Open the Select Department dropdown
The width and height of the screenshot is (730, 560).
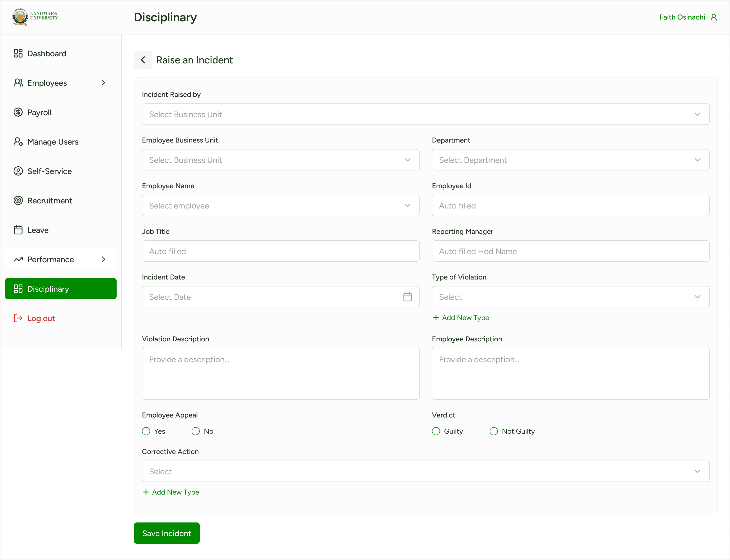tap(570, 160)
